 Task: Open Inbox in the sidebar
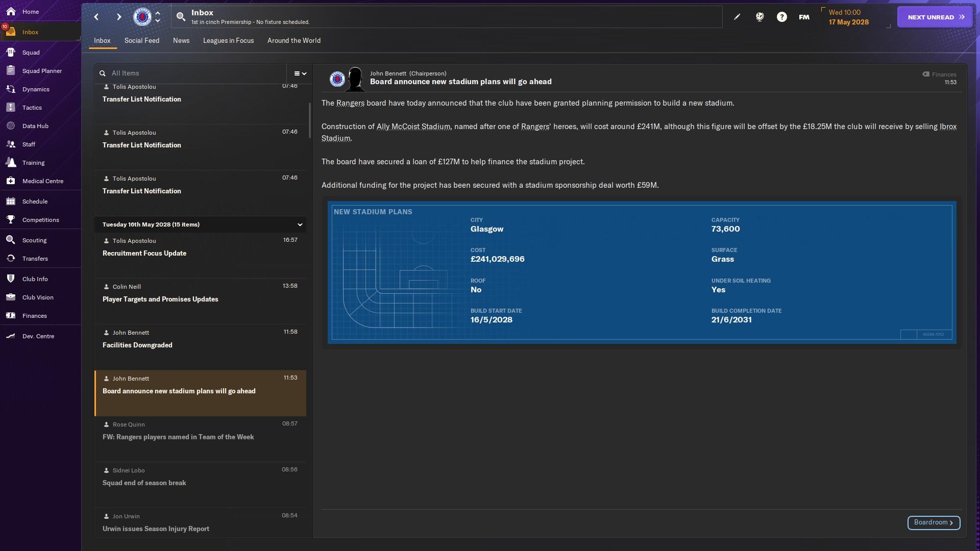[x=41, y=32]
